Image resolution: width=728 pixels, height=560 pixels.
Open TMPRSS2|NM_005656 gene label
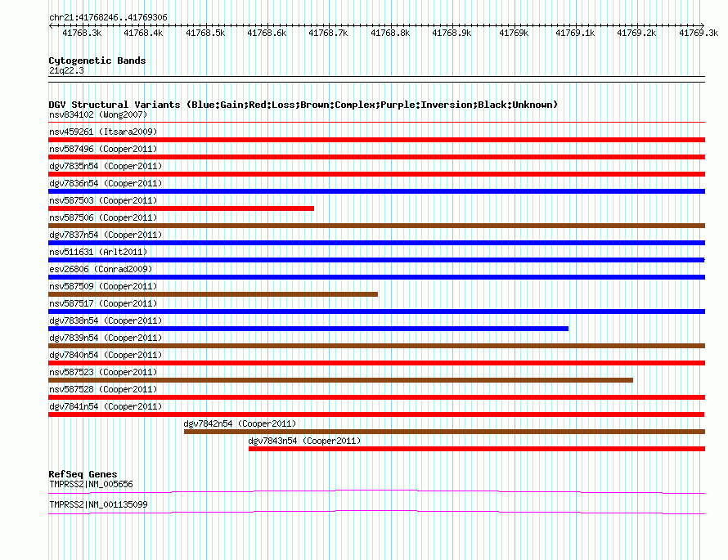coord(91,484)
